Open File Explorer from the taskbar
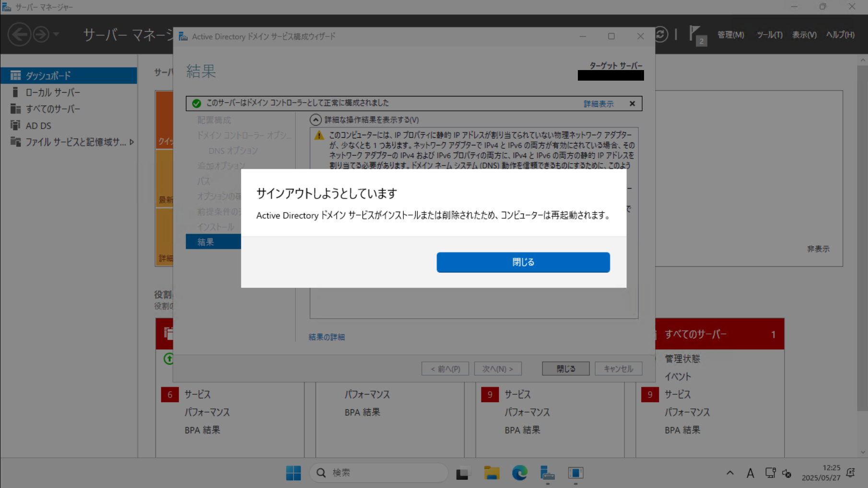This screenshot has height=488, width=868. coord(491,473)
